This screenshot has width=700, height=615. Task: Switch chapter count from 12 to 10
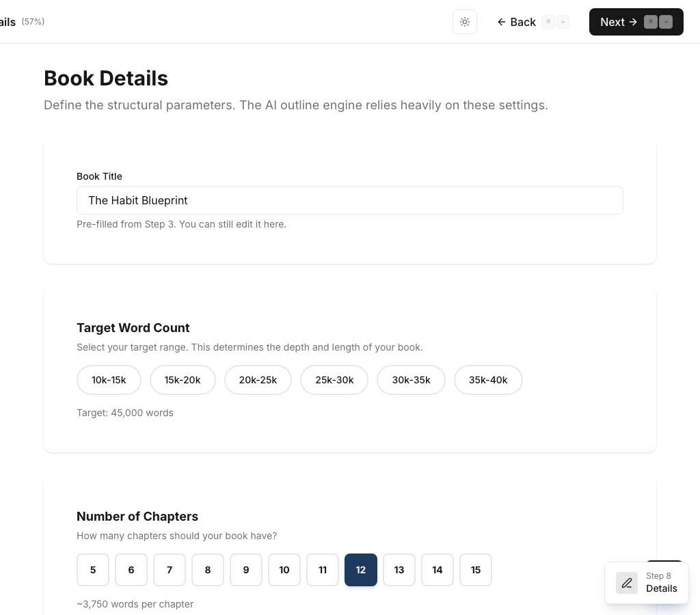tap(284, 569)
